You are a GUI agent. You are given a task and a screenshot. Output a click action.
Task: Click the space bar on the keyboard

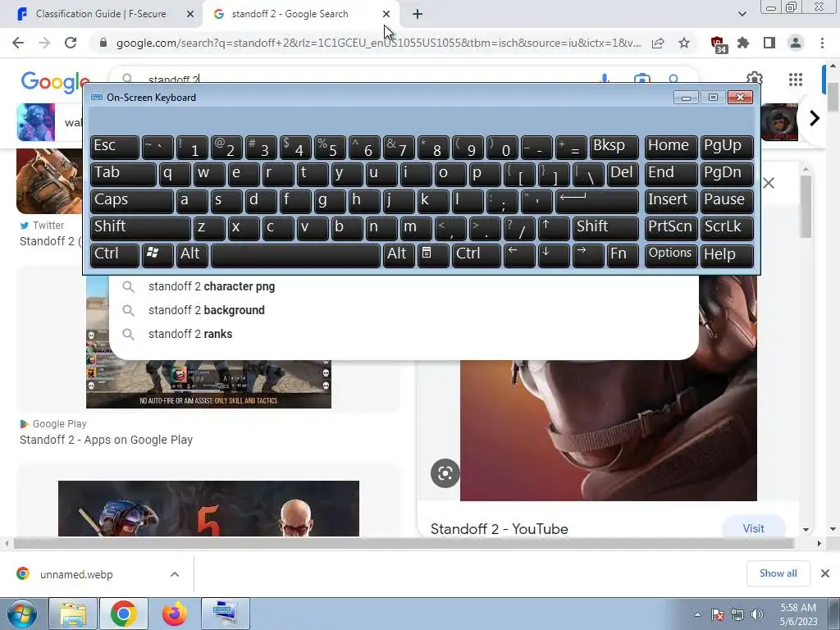click(x=295, y=254)
